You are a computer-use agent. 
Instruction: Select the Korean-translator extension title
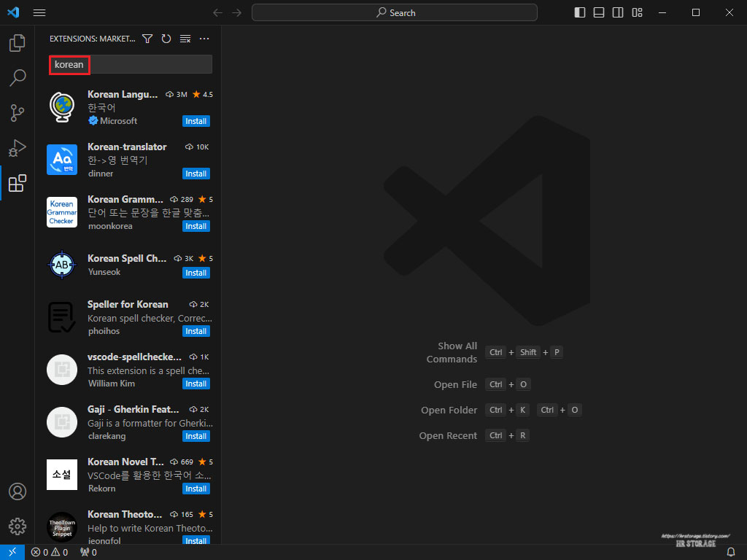pos(127,147)
